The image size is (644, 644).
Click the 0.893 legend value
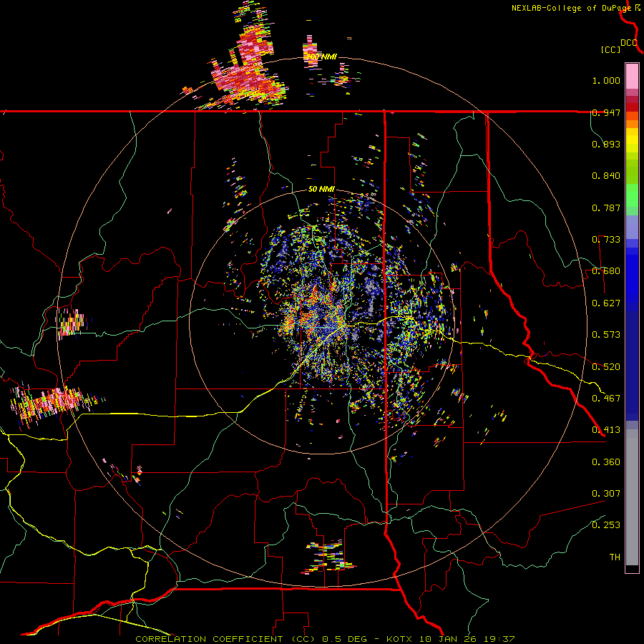click(x=606, y=144)
